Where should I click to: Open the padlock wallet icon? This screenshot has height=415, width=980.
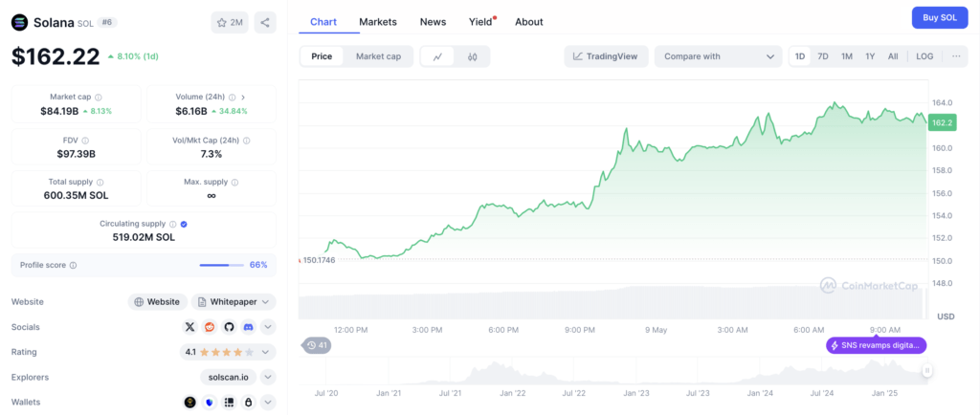tap(248, 403)
